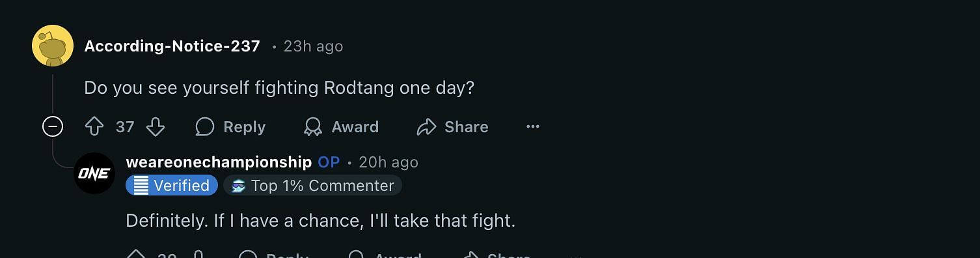Collapse the comment thread with minus circle
Screen dimensions: 980x258
(x=53, y=126)
